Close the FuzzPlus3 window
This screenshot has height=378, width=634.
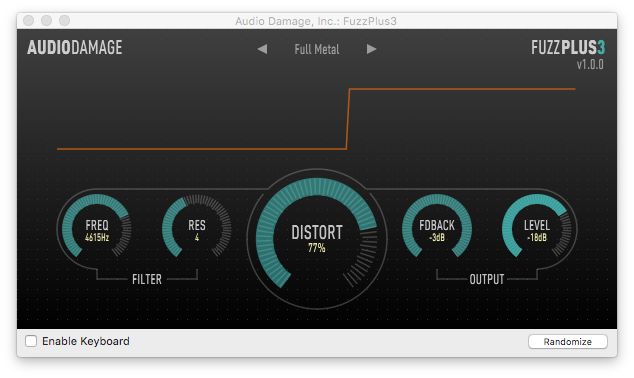point(28,20)
